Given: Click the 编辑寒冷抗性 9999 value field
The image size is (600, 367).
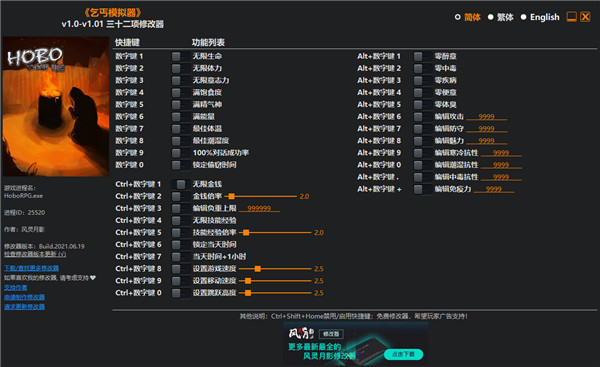Looking at the screenshot, I should pos(501,153).
